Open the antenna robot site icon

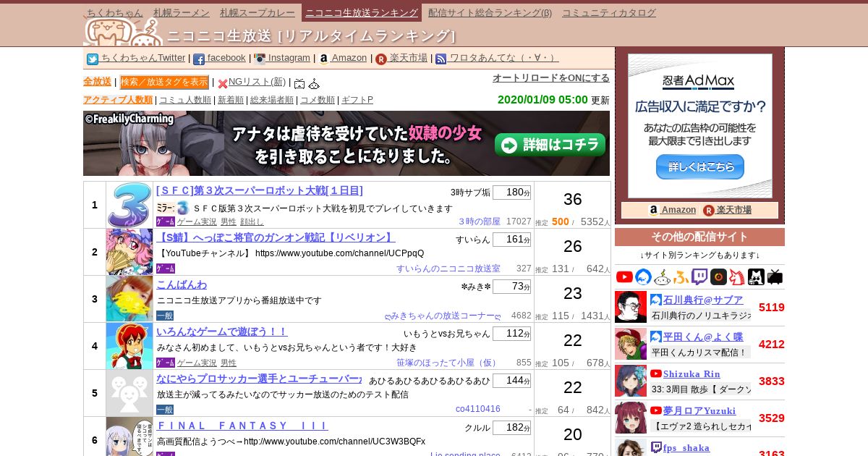click(662, 276)
